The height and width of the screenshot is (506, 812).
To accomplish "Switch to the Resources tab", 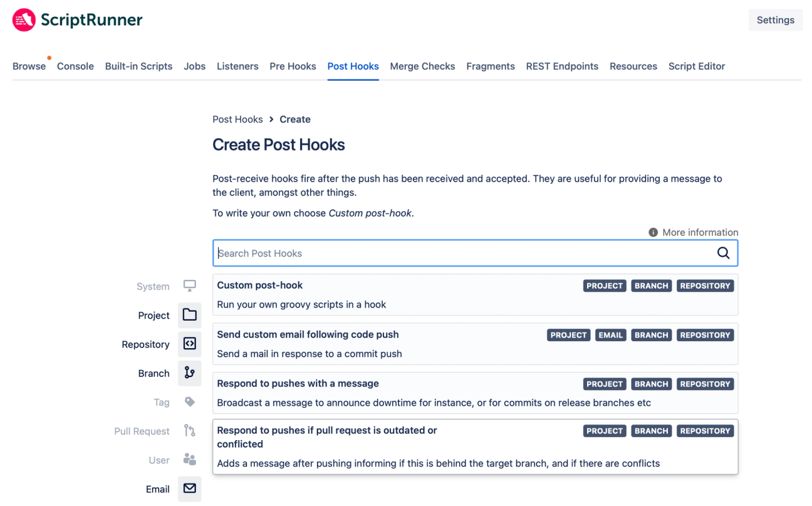I will (633, 66).
